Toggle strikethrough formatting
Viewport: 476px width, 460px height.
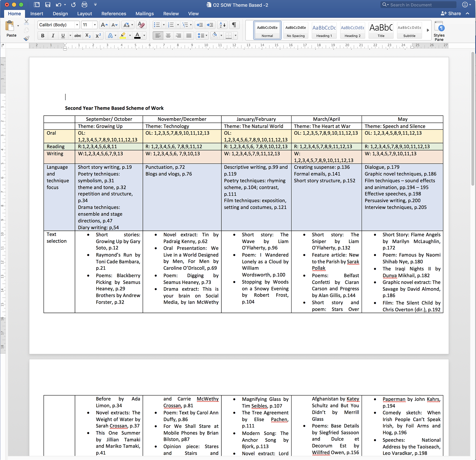78,36
